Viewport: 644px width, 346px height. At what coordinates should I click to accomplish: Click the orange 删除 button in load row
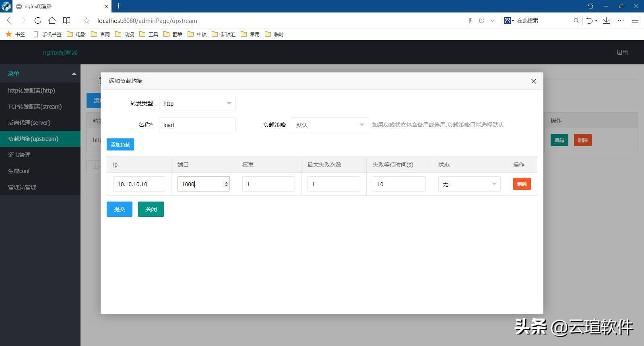point(522,184)
